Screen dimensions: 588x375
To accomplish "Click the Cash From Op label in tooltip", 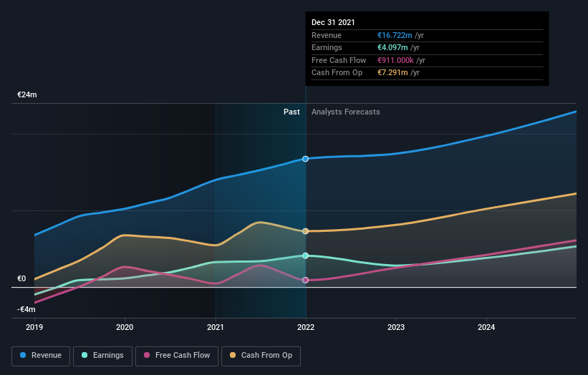I will [x=337, y=73].
